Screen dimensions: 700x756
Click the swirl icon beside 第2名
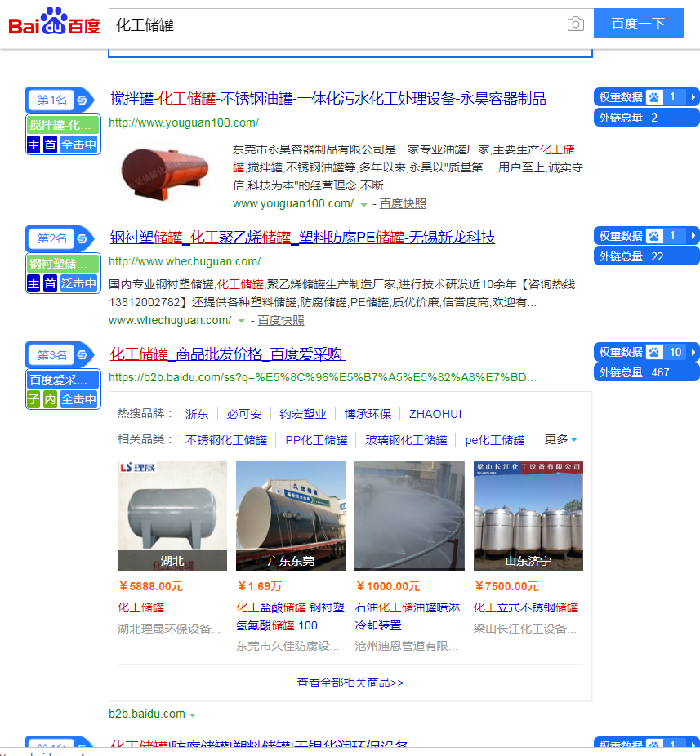click(82, 238)
